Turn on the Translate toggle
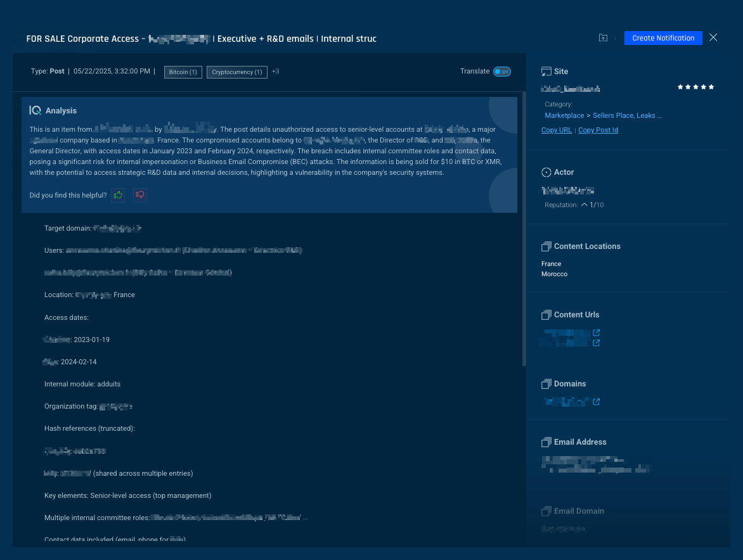 (501, 72)
